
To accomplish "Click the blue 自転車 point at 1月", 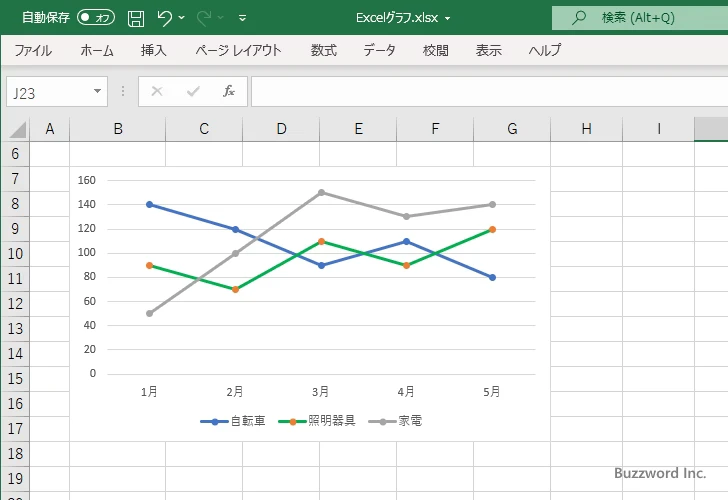I will (150, 205).
